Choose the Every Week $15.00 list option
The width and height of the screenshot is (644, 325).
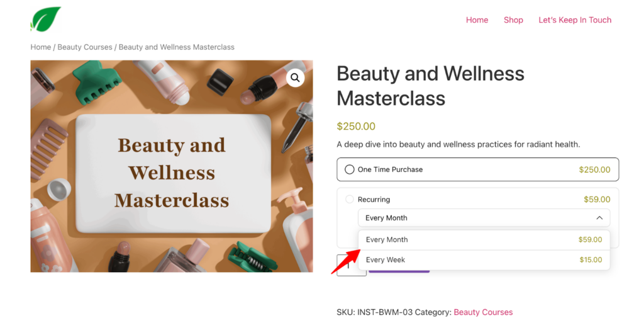483,260
